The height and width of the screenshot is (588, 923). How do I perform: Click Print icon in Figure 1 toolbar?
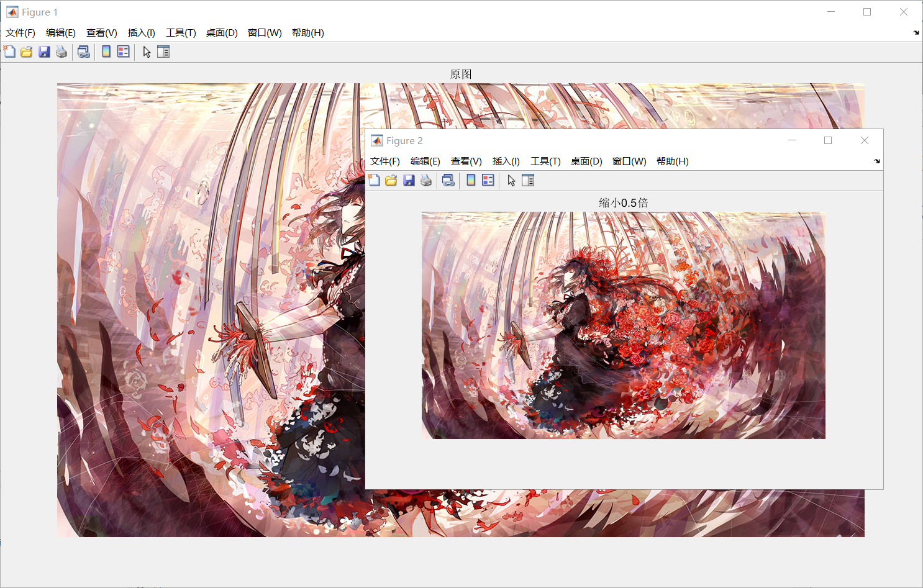point(61,52)
